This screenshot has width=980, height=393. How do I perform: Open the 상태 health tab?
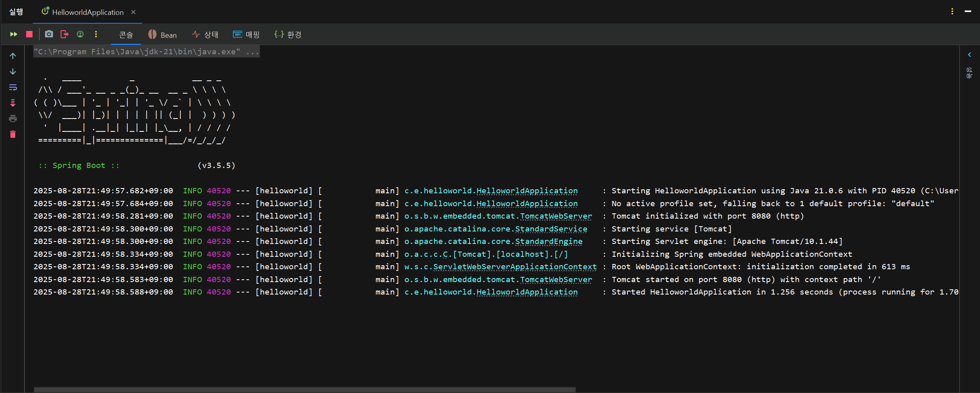[205, 35]
